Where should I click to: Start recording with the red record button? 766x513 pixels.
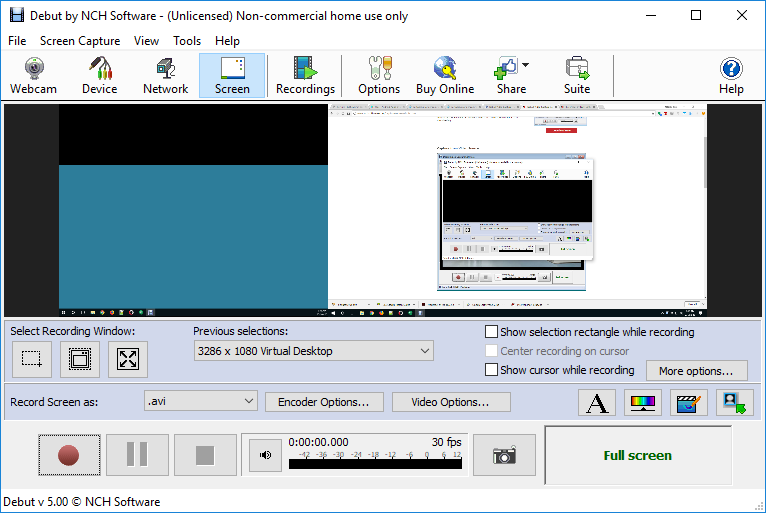(69, 455)
